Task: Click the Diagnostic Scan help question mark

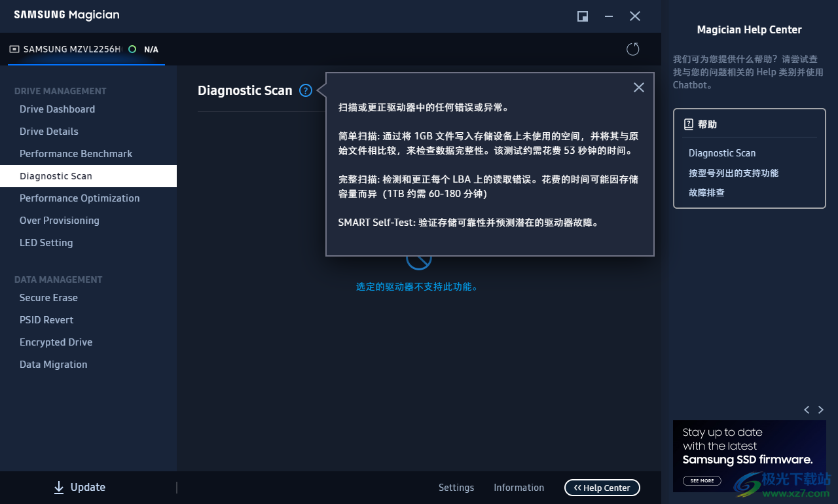Action: tap(305, 90)
